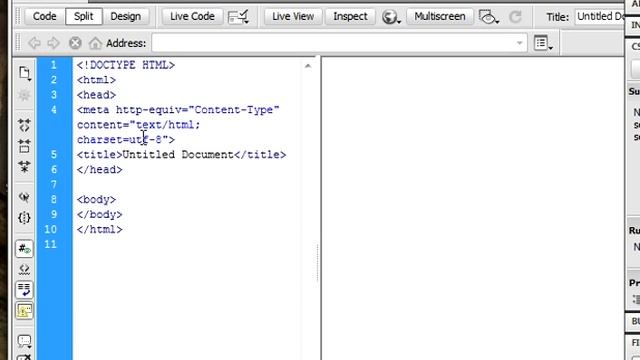Toggle Highlight Invalid Code icon
The height and width of the screenshot is (360, 640).
24,269
